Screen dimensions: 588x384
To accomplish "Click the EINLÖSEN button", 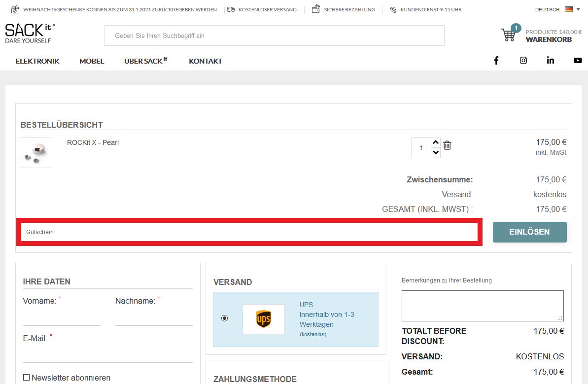I will (529, 232).
